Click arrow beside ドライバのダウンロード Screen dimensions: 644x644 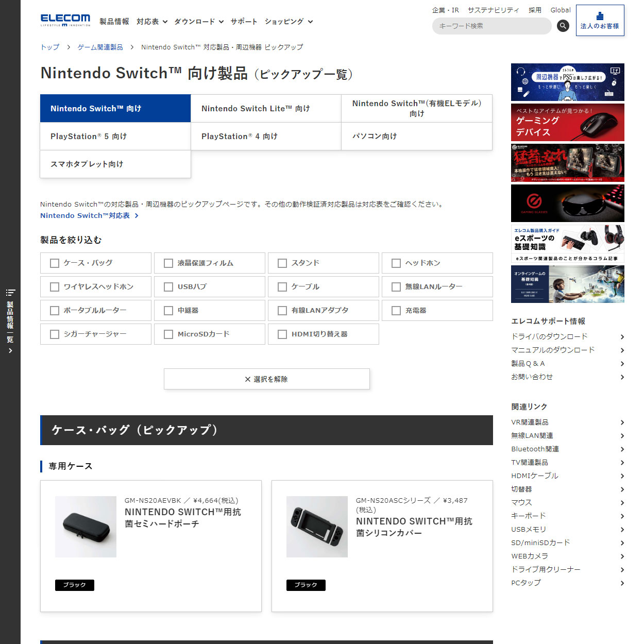click(x=622, y=337)
